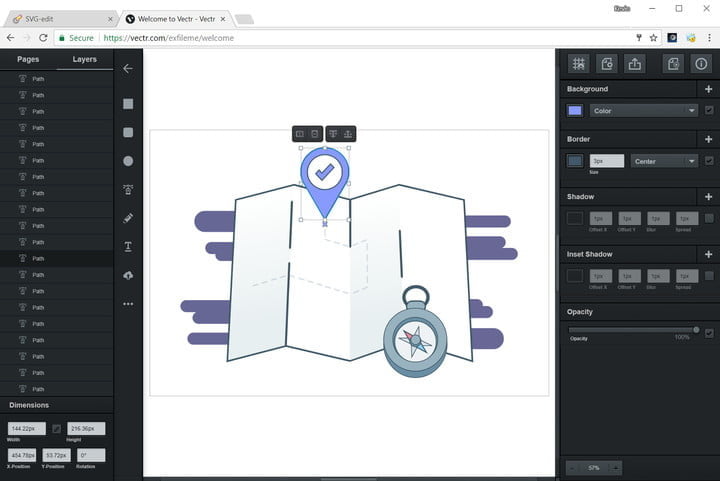Screen dimensions: 720x481
Task: Toggle the Border enable checkbox
Action: click(709, 161)
